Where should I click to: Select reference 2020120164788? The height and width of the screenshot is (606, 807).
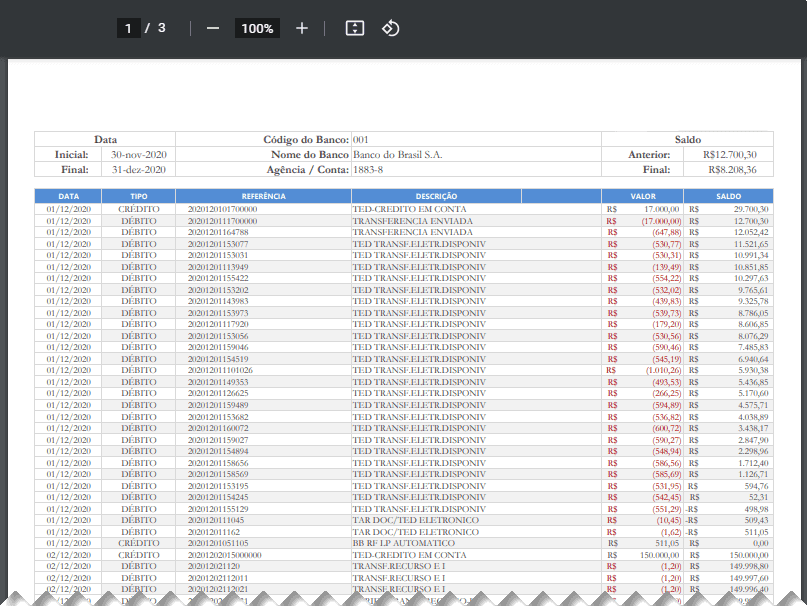click(218, 232)
